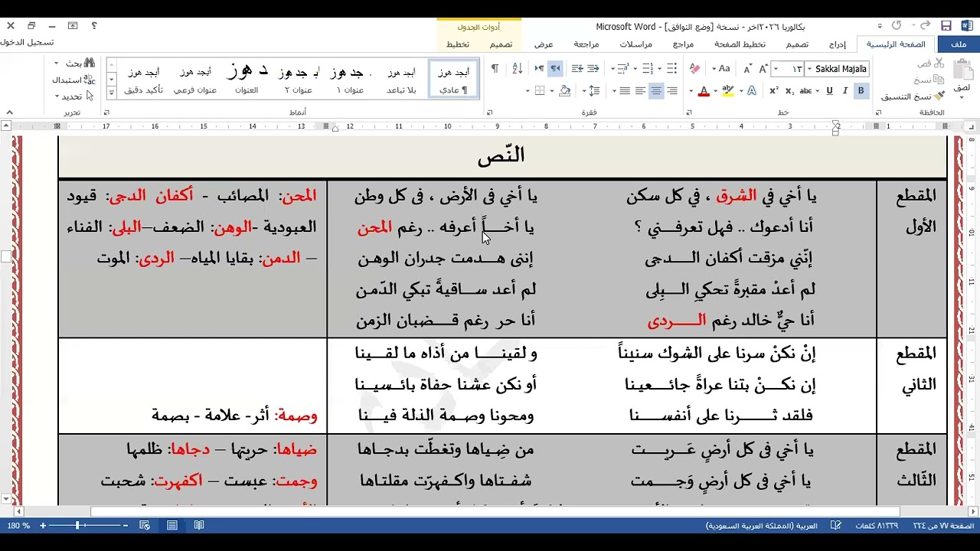Open the table tools تخطيط tab
Screen dimensions: 980x551
[458, 44]
